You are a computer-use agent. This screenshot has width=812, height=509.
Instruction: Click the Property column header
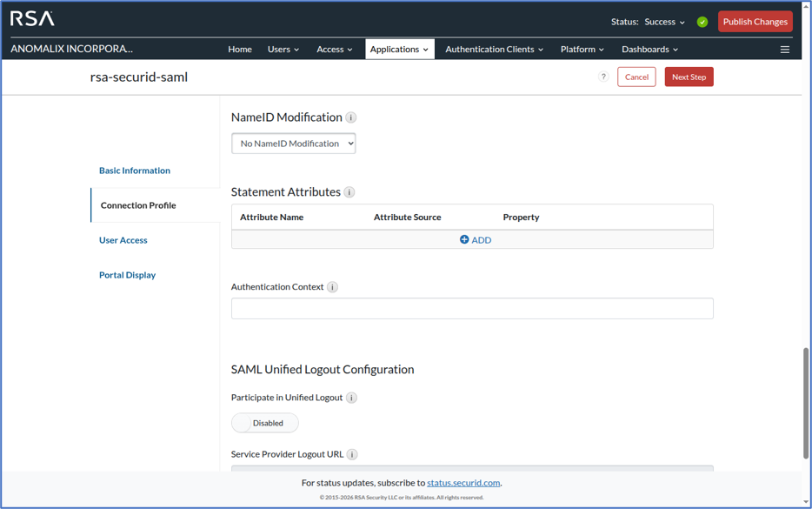point(521,218)
